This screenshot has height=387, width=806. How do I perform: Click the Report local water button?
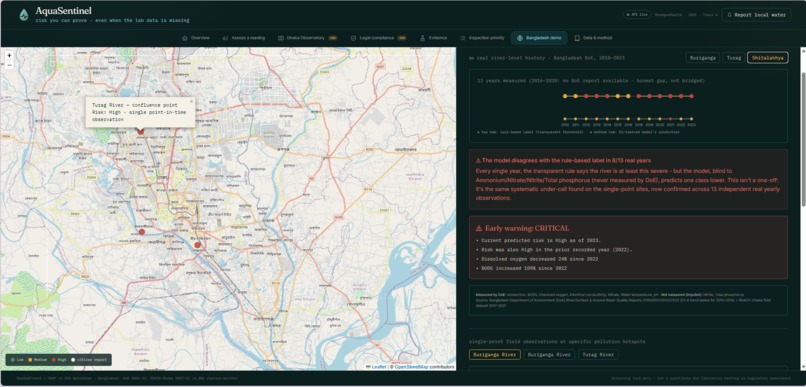(756, 15)
